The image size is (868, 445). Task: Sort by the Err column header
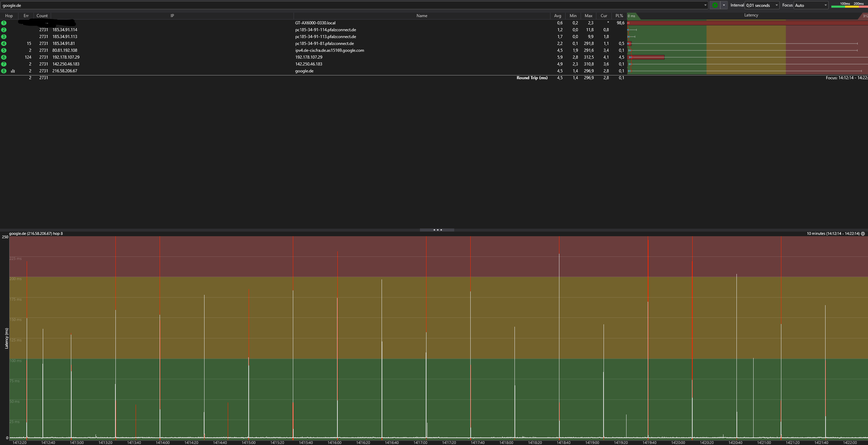tap(26, 16)
